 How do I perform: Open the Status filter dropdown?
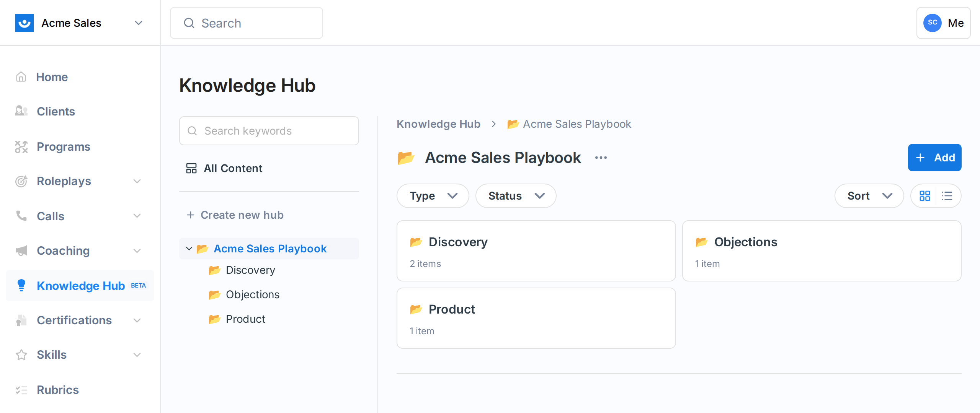(x=516, y=196)
